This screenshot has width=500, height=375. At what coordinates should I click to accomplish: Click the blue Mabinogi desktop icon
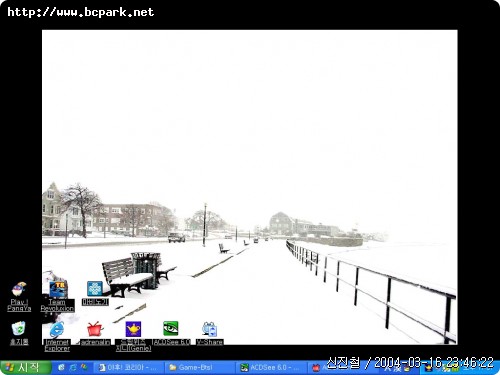coord(95,293)
